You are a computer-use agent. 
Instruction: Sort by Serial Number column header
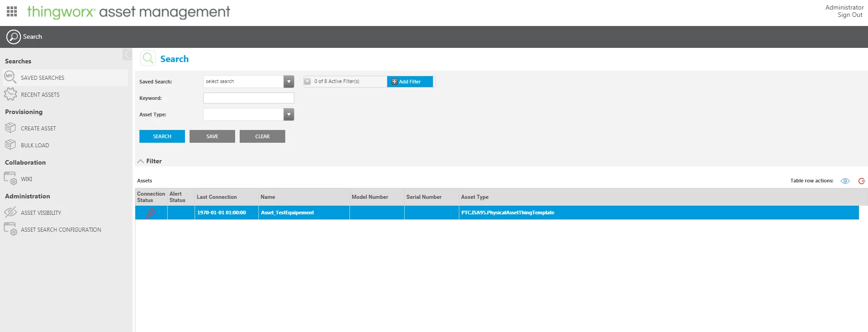tap(431, 197)
